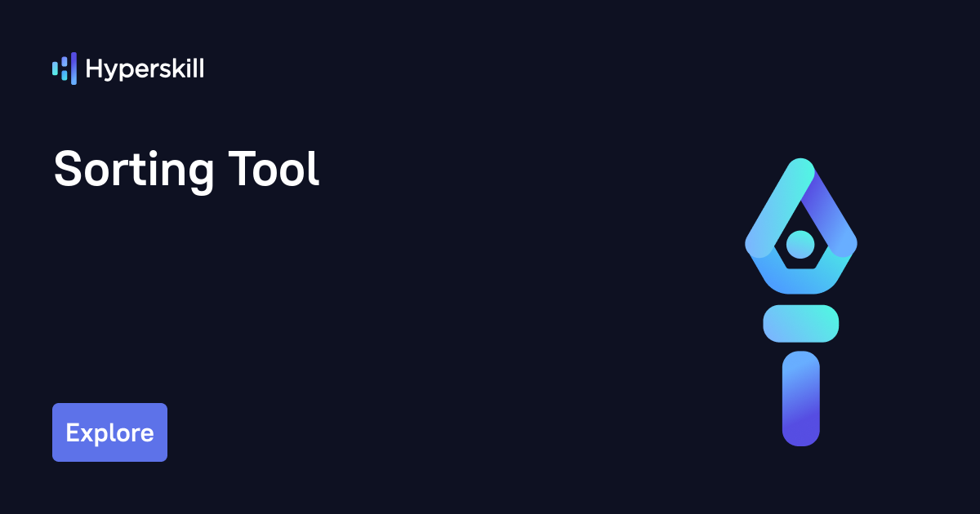Screen dimensions: 980x514
Task: Click the Hyperskill logo bars icon
Action: [x=65, y=69]
